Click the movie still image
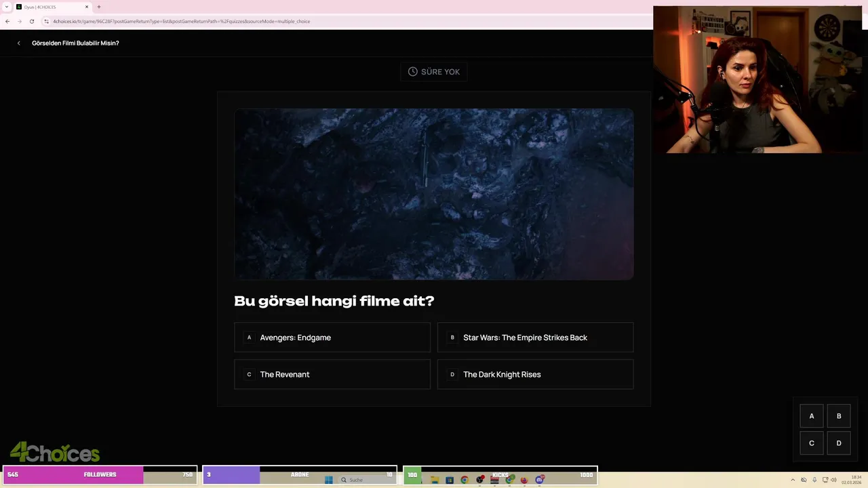The image size is (868, 488). pyautogui.click(x=434, y=195)
